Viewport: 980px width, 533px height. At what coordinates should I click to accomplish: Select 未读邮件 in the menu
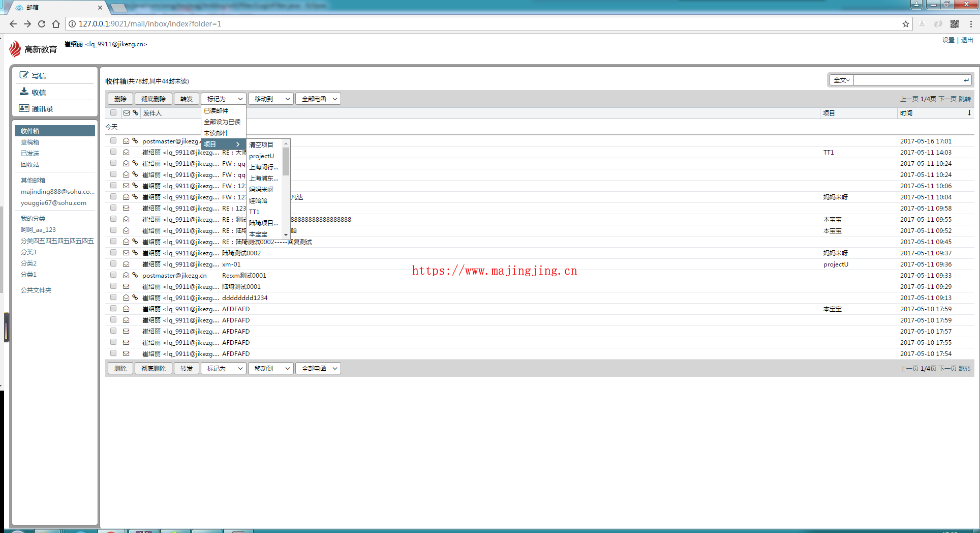[224, 133]
